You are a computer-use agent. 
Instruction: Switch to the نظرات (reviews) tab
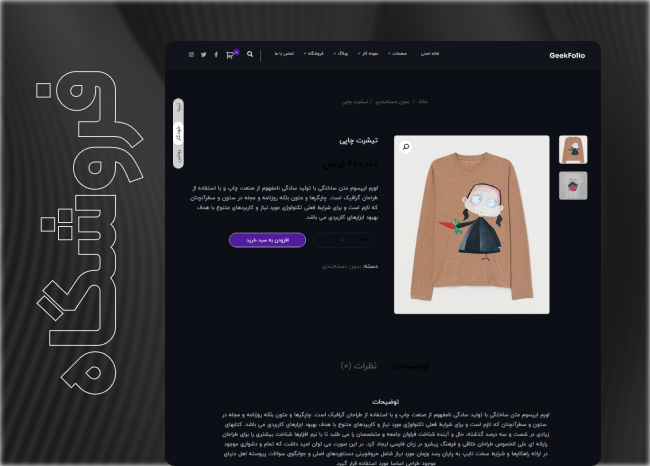[x=359, y=366]
